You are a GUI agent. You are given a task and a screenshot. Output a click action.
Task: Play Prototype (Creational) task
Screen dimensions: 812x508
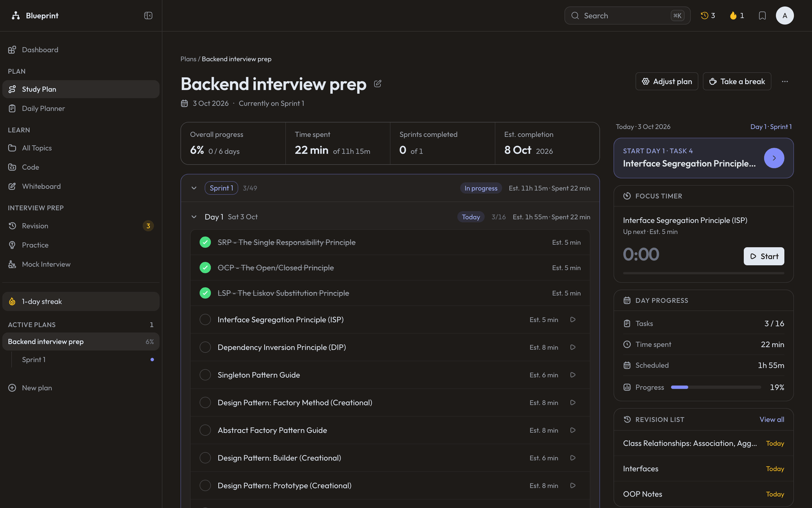tap(573, 486)
